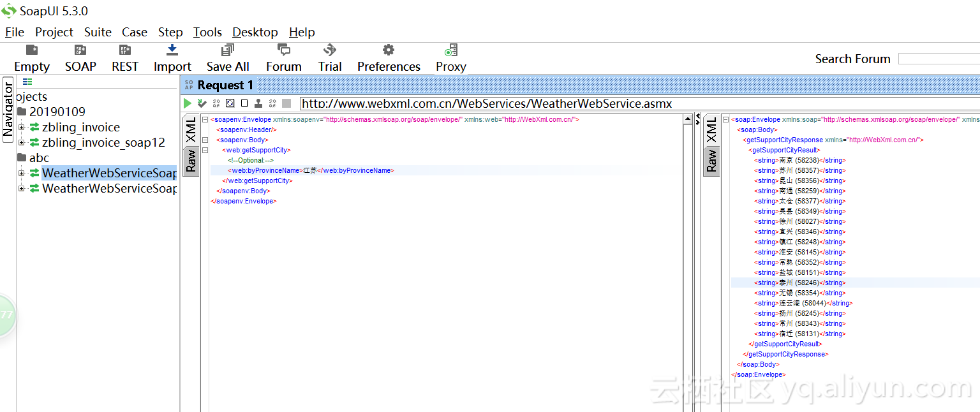Image resolution: width=980 pixels, height=412 pixels.
Task: Click the response line containing 58238
Action: 800,160
